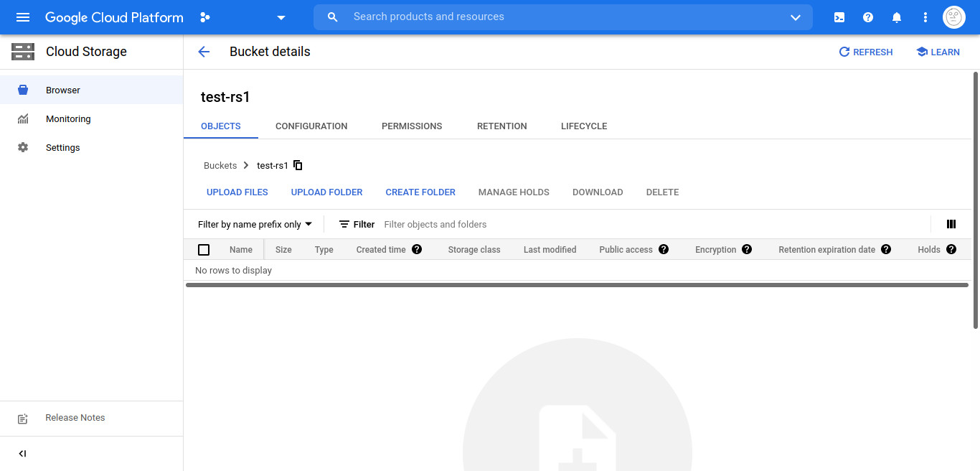The height and width of the screenshot is (471, 980).
Task: Click CREATE FOLDER button
Action: point(420,192)
